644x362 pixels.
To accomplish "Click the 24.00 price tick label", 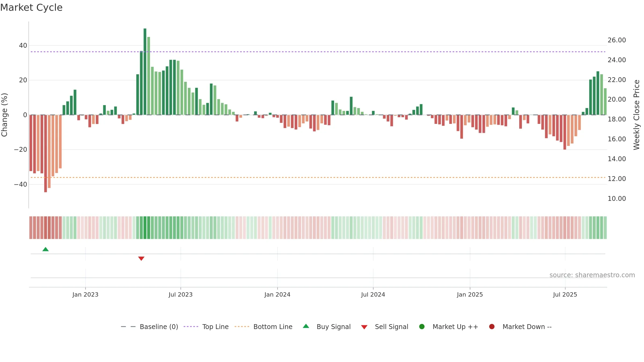I will coord(617,60).
